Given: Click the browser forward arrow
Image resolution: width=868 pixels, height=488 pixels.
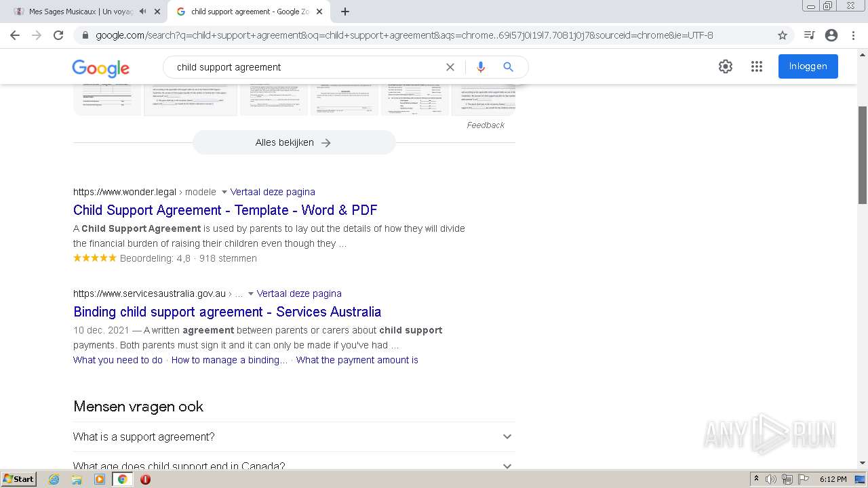Looking at the screenshot, I should click(37, 35).
